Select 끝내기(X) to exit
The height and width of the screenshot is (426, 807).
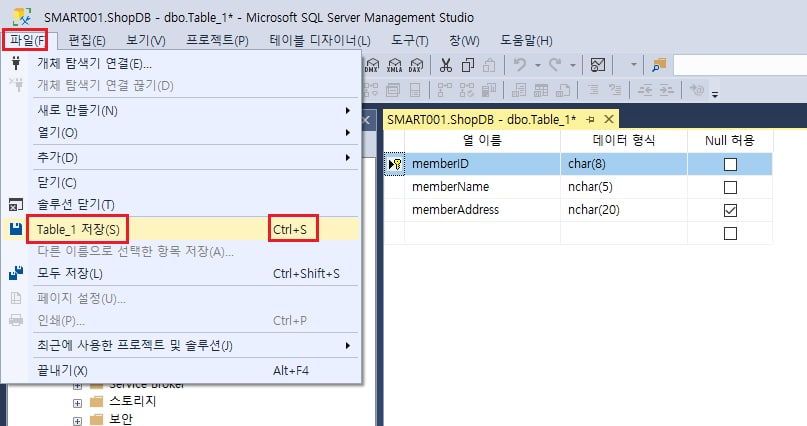pos(180,370)
